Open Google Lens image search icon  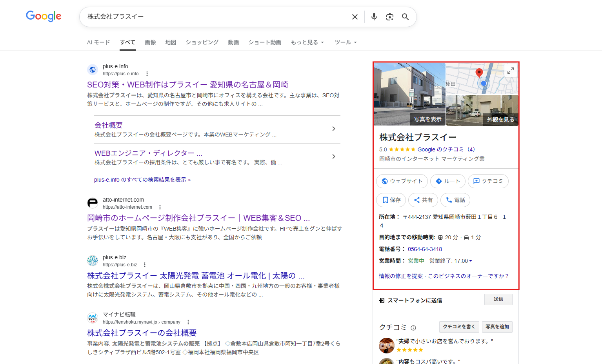pos(389,17)
